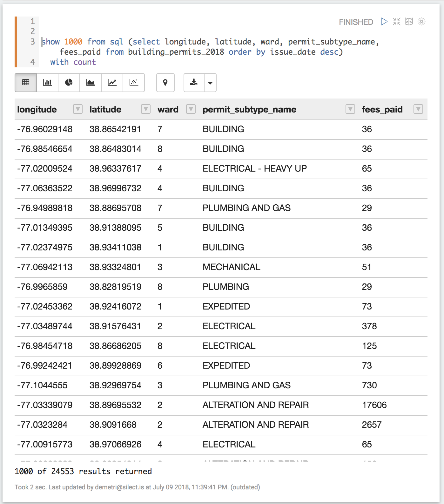Viewport: 444px width, 504px height.
Task: Open fees_paid column menu
Action: [x=418, y=109]
